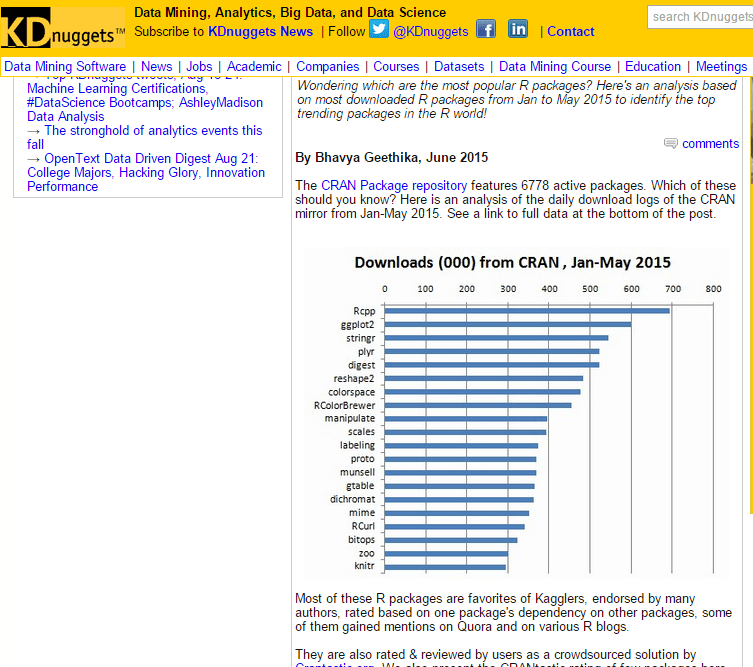Open the Meetings menu item
Screen dimensions: 753x667
coord(722,66)
